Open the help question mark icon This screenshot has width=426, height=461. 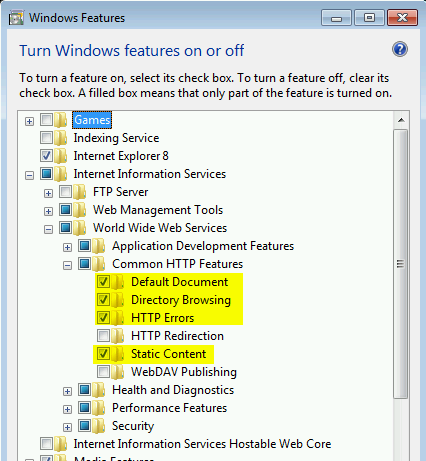tap(400, 50)
